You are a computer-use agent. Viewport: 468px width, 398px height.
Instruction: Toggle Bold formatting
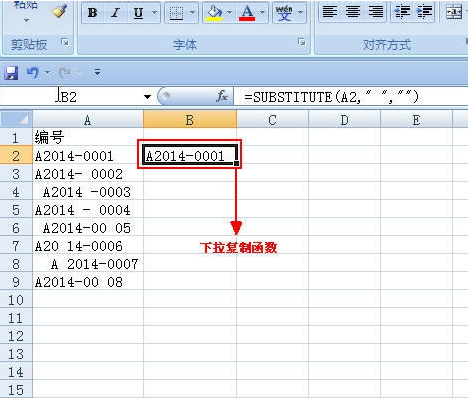(x=92, y=13)
